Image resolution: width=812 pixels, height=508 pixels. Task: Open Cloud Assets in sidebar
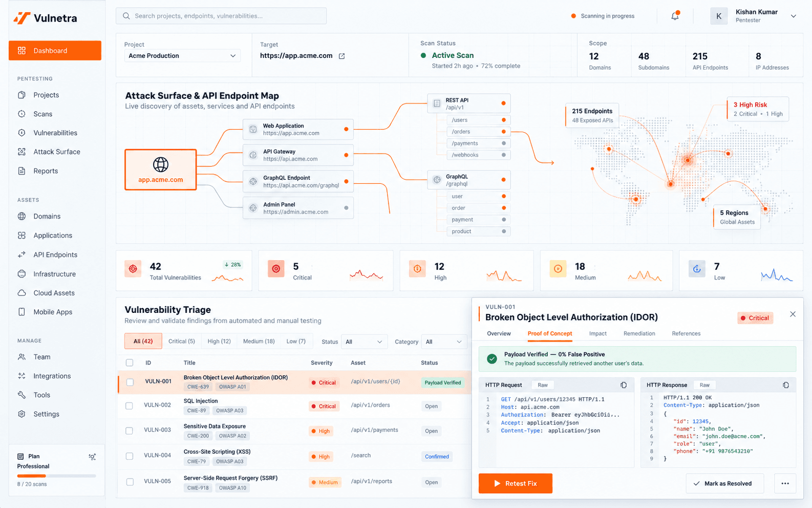click(x=55, y=293)
